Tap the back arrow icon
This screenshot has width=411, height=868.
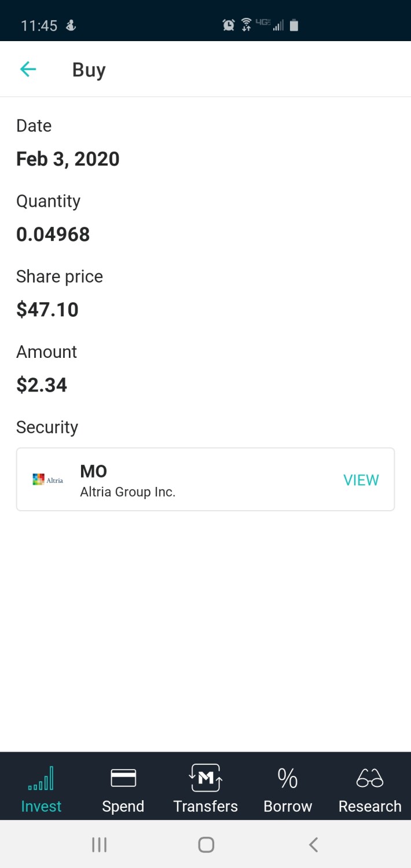pyautogui.click(x=28, y=69)
